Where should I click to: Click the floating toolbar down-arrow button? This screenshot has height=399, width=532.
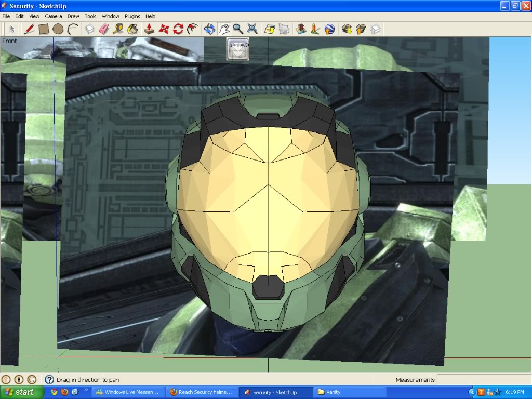238,52
